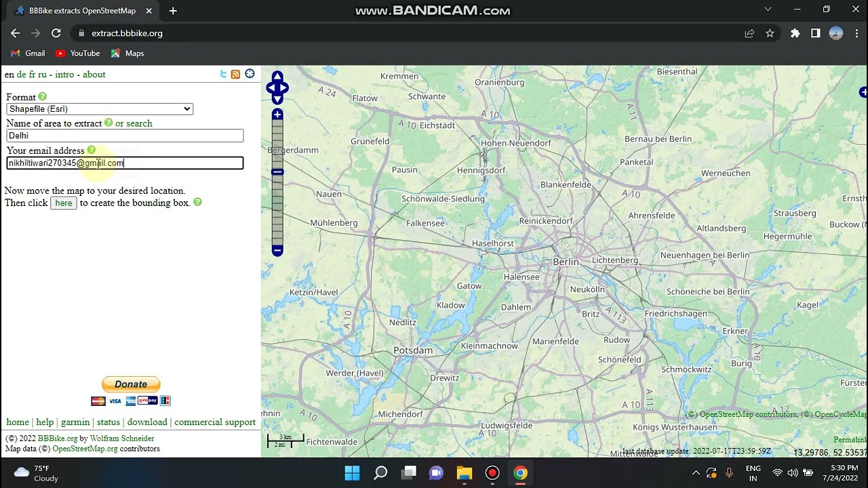
Task: Pan the map left with the arrow
Action: tap(271, 87)
